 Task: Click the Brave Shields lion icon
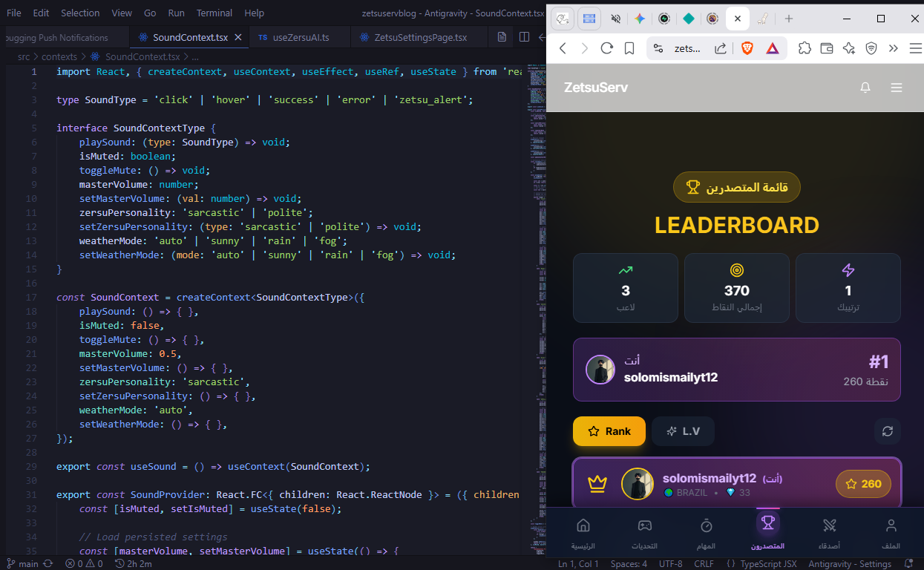point(747,48)
